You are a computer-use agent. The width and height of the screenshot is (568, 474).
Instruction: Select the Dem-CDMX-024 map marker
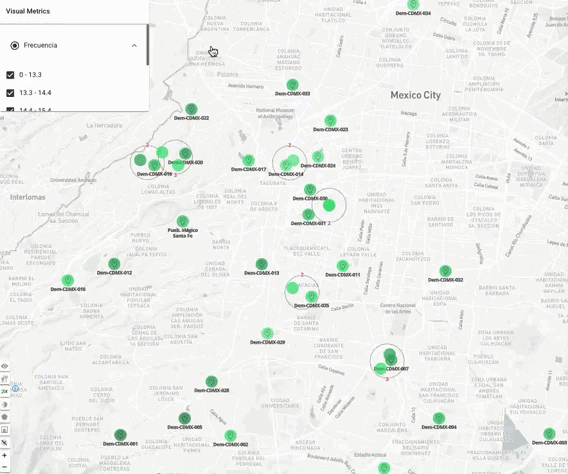[318, 156]
